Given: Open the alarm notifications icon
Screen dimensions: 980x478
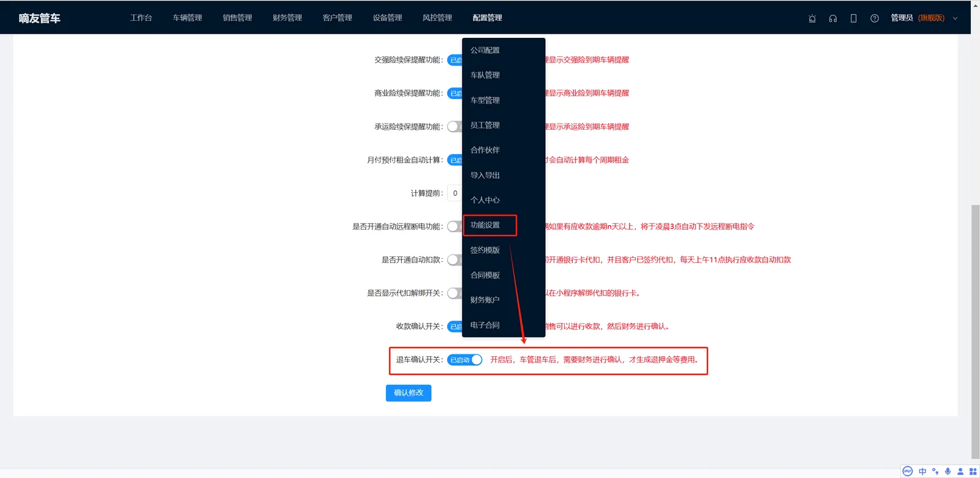Looking at the screenshot, I should coord(812,18).
